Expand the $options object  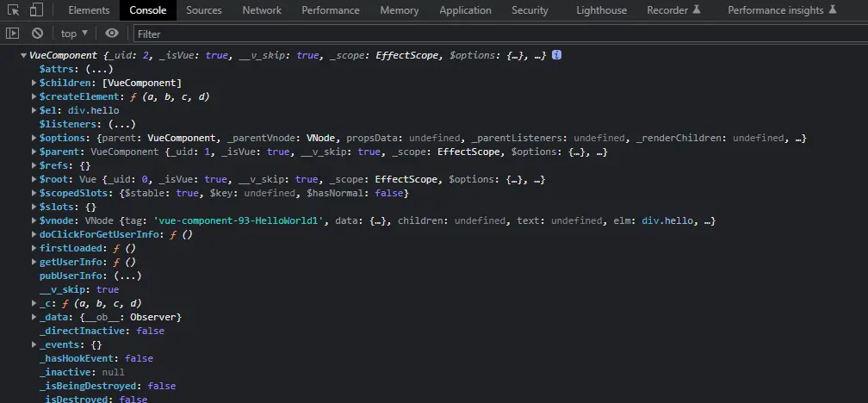tap(34, 138)
